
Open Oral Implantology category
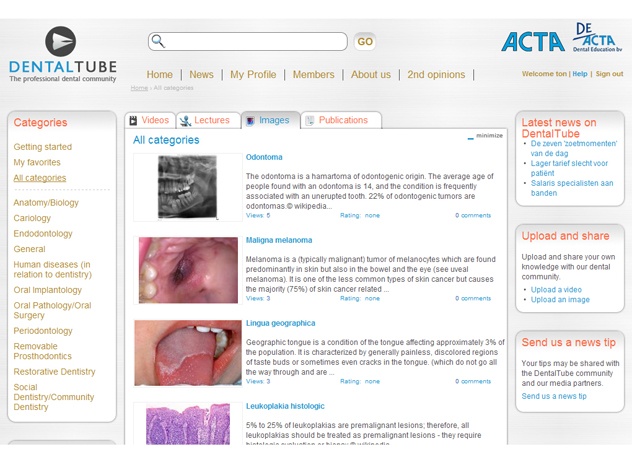click(48, 290)
